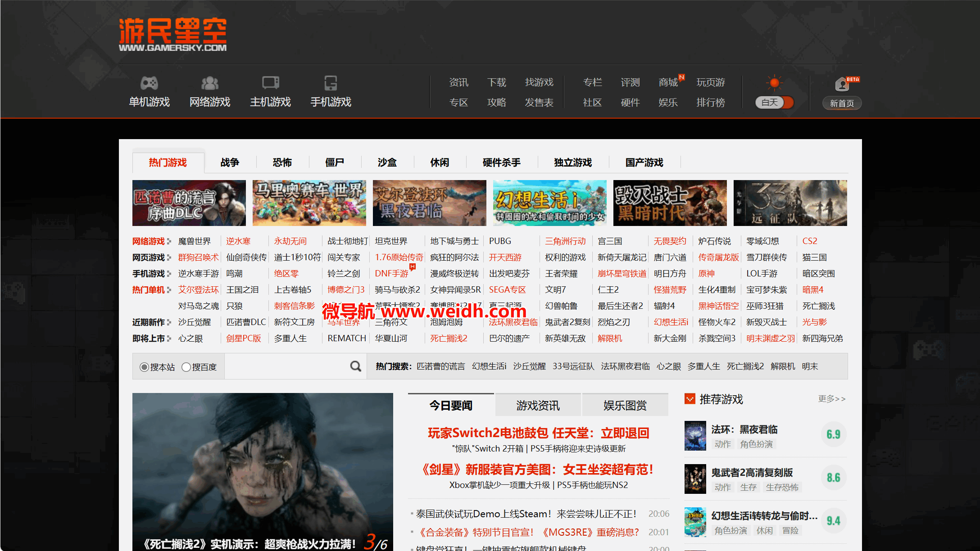Viewport: 980px width, 551px height.
Task: Expand the 手机游戏 row arrow
Action: tap(169, 274)
